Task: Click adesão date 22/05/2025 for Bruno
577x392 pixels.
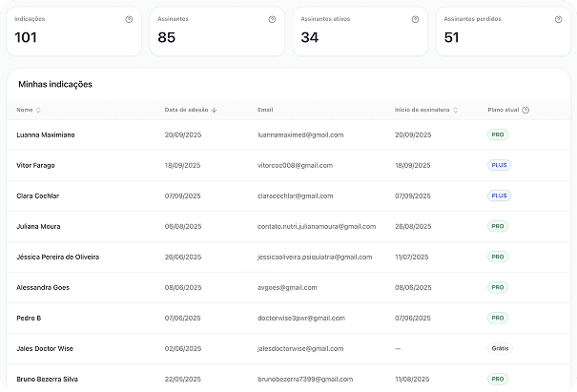Action: [x=183, y=380]
